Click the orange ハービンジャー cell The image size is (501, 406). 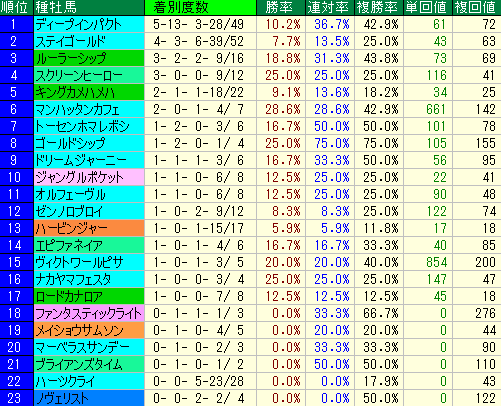pyautogui.click(x=89, y=228)
